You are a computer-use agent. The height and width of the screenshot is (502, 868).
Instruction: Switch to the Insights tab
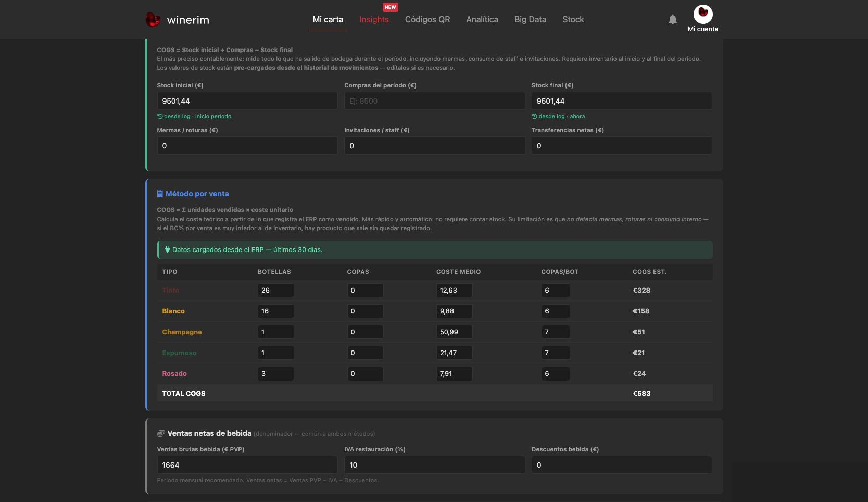[374, 19]
